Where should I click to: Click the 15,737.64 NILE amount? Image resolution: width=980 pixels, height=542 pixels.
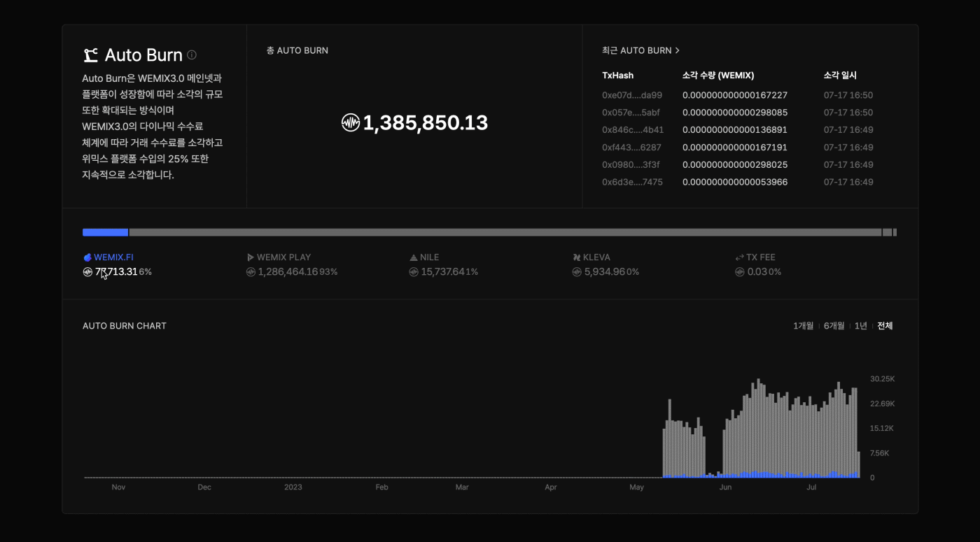(x=442, y=272)
